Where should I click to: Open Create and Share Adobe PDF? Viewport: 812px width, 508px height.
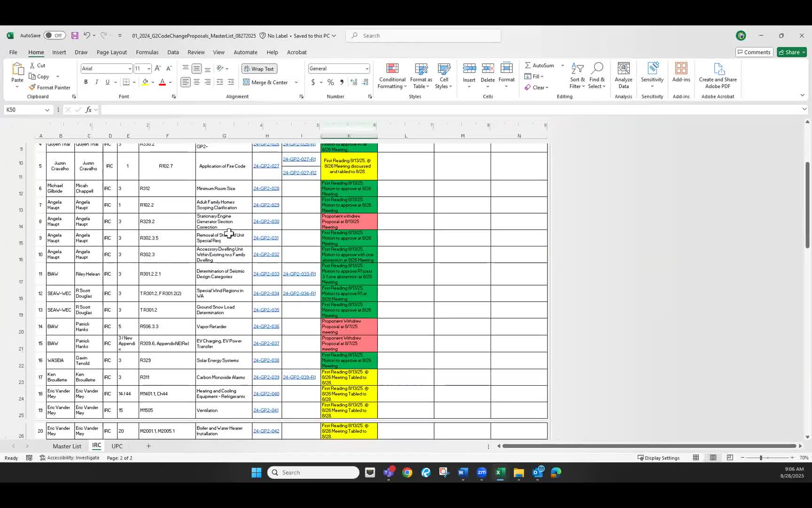coord(718,75)
